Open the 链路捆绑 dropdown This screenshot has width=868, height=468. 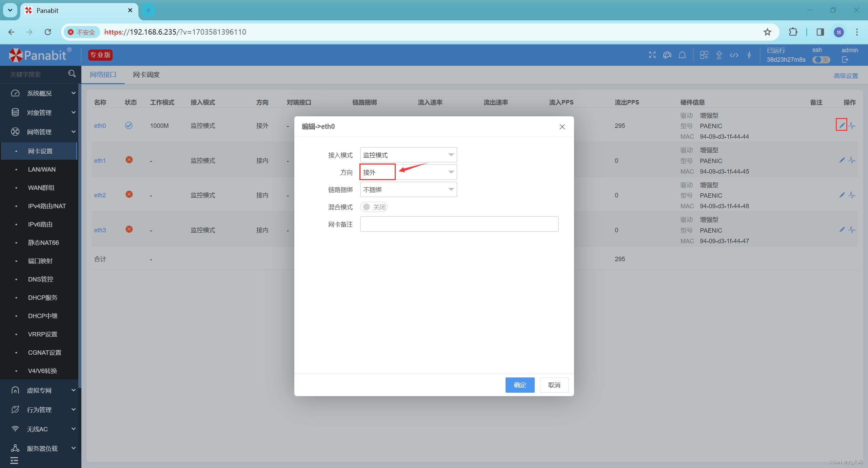click(408, 190)
